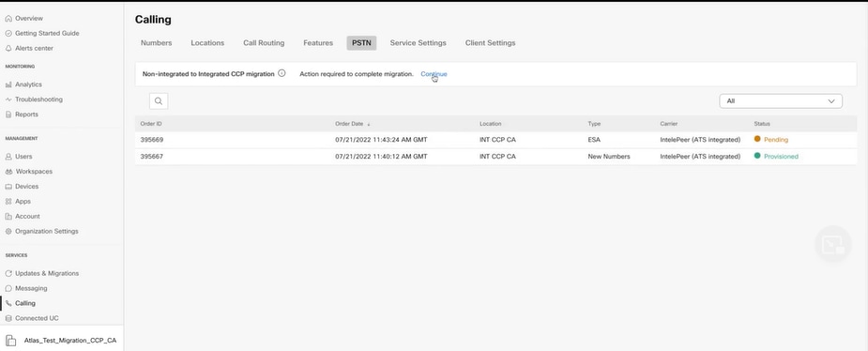Viewport: 868px width, 351px height.
Task: Open the Overview home icon
Action: (x=8, y=18)
